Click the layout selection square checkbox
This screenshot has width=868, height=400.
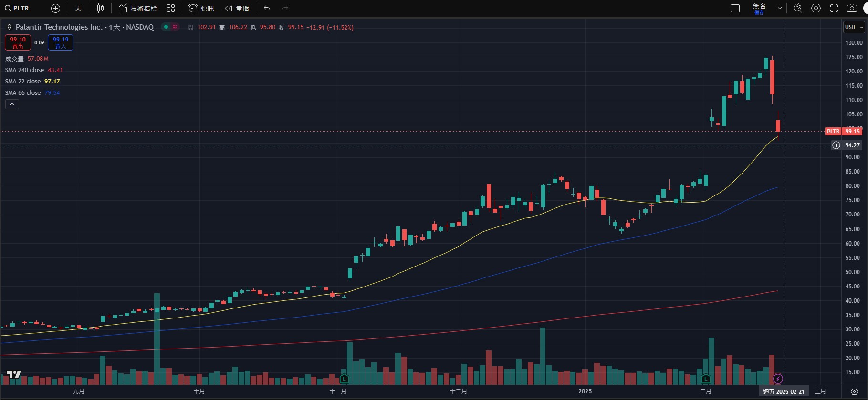(735, 8)
